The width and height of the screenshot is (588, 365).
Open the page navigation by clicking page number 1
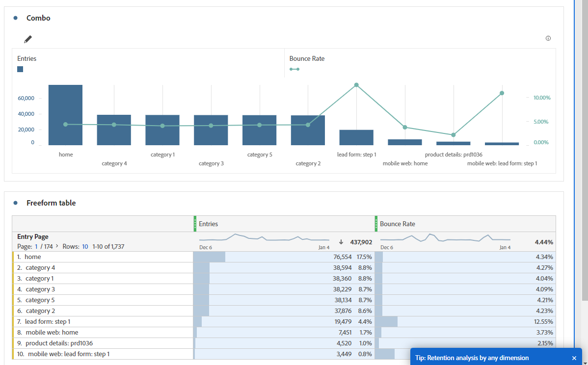[35, 246]
